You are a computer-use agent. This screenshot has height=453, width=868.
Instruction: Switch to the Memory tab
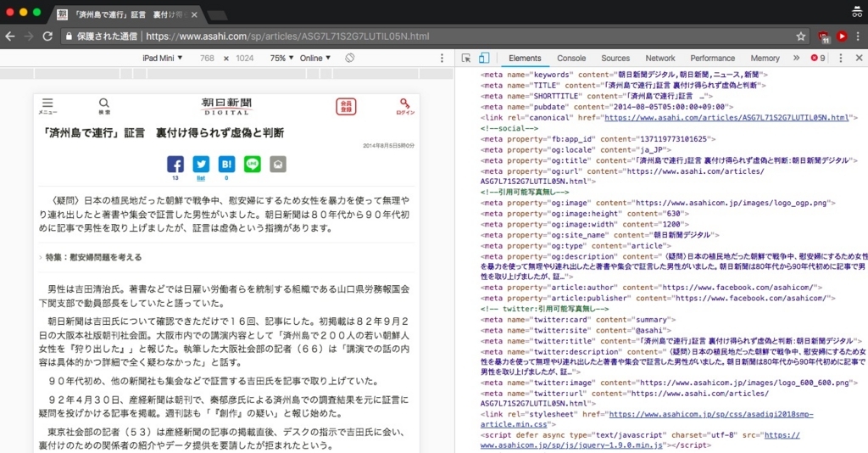[765, 58]
